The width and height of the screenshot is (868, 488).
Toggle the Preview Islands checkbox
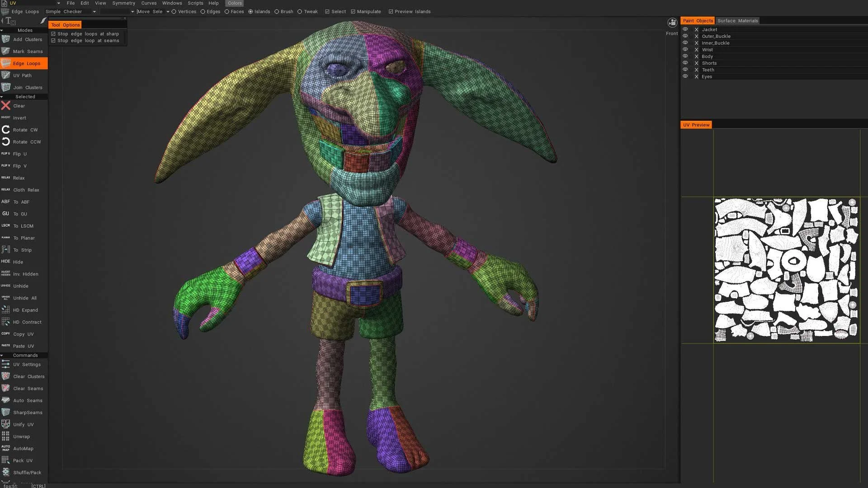(391, 12)
